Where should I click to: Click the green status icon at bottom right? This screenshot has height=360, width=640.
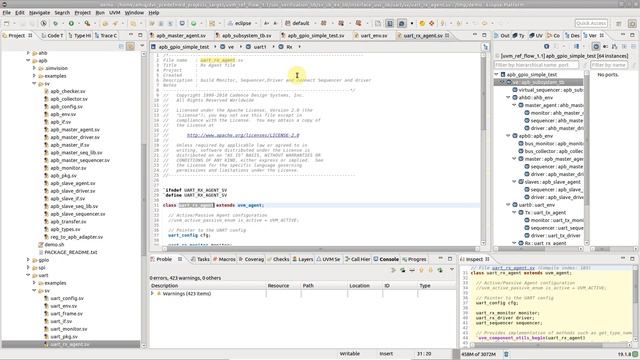click(x=635, y=354)
